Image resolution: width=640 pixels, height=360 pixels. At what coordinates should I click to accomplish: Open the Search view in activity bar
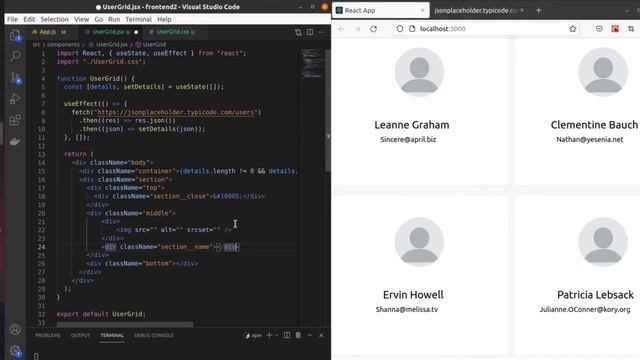[15, 56]
